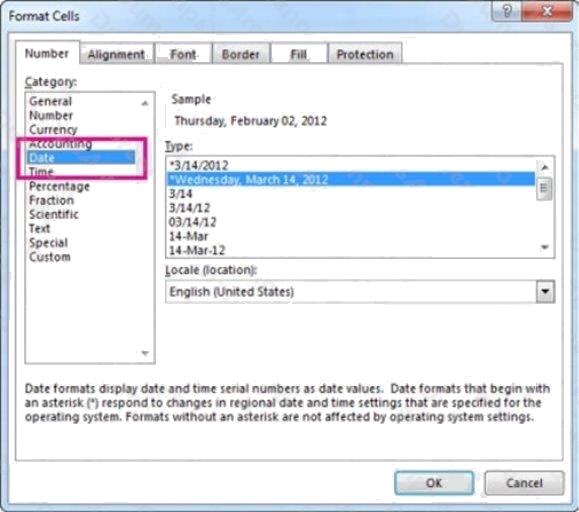This screenshot has height=512, width=579.
Task: Click the Type list scrollbar thumb
Action: coord(544,188)
